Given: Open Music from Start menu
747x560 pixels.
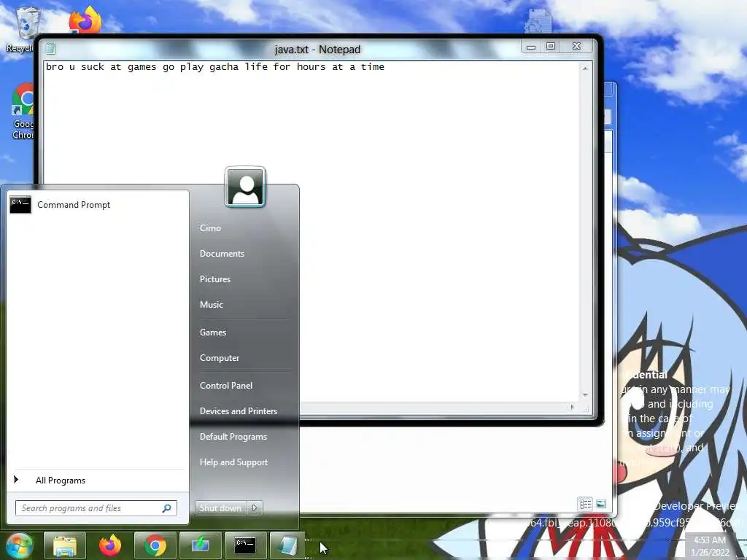Looking at the screenshot, I should click(211, 305).
